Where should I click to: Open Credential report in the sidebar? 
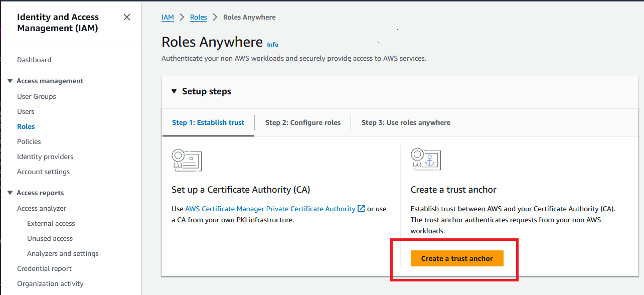click(x=44, y=268)
